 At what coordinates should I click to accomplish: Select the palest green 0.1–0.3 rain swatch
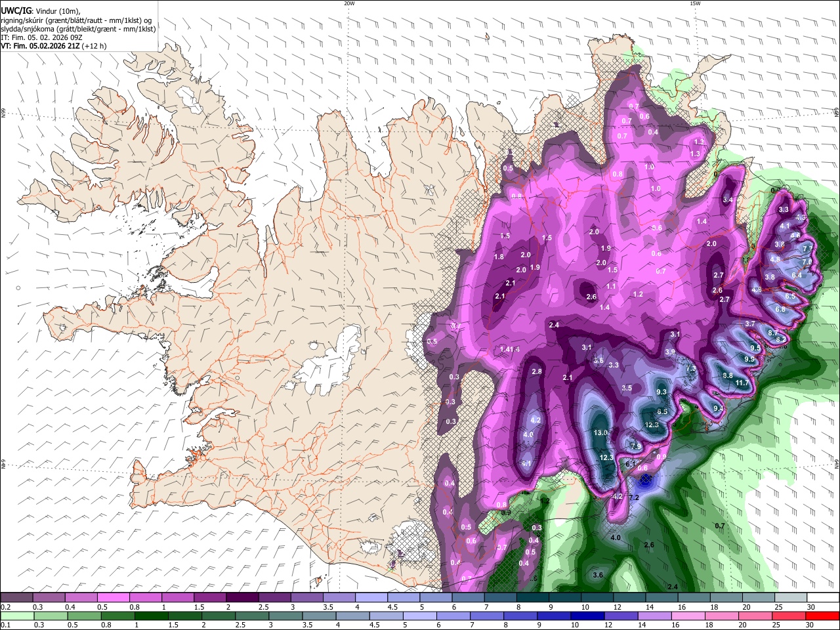tap(17, 616)
